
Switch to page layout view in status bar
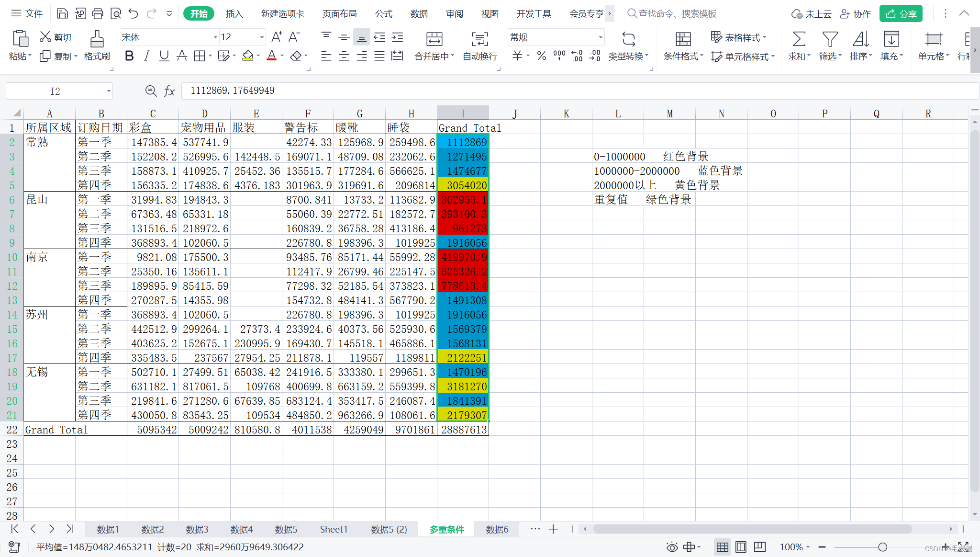[741, 547]
